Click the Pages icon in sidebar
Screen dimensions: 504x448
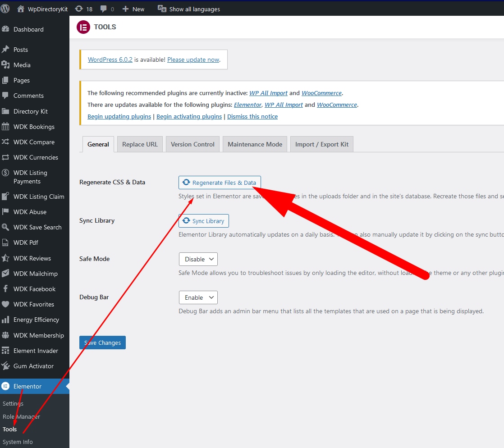tap(5, 80)
